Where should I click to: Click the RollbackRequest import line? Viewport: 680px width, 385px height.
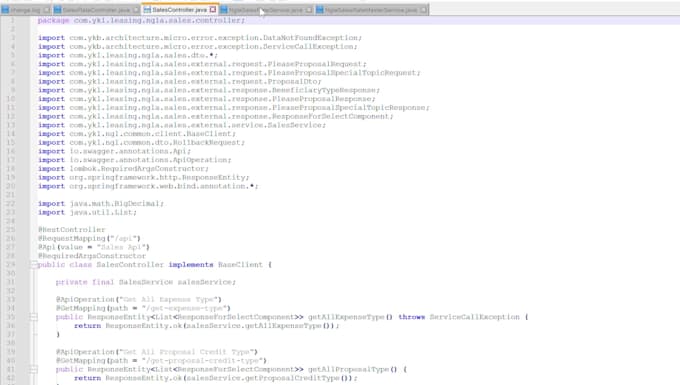[141, 142]
